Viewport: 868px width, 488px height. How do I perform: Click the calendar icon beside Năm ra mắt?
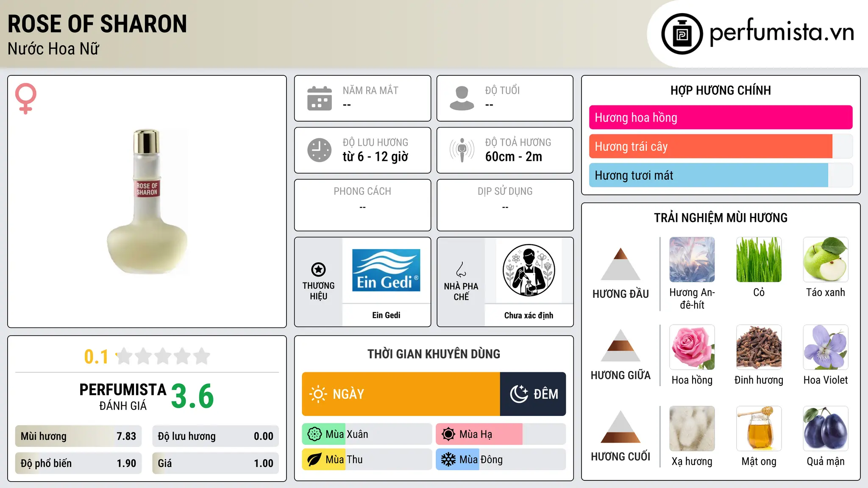point(320,98)
